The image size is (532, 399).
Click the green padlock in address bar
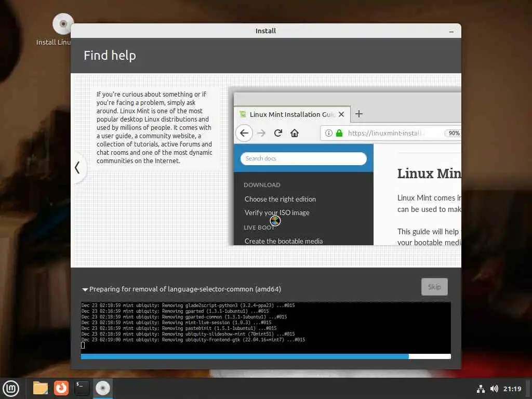point(339,133)
